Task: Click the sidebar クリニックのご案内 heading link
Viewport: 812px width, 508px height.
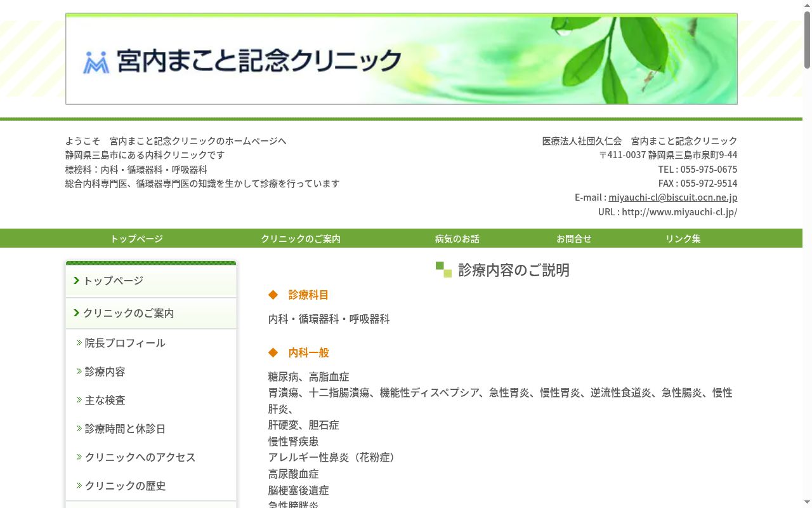Action: pos(129,313)
